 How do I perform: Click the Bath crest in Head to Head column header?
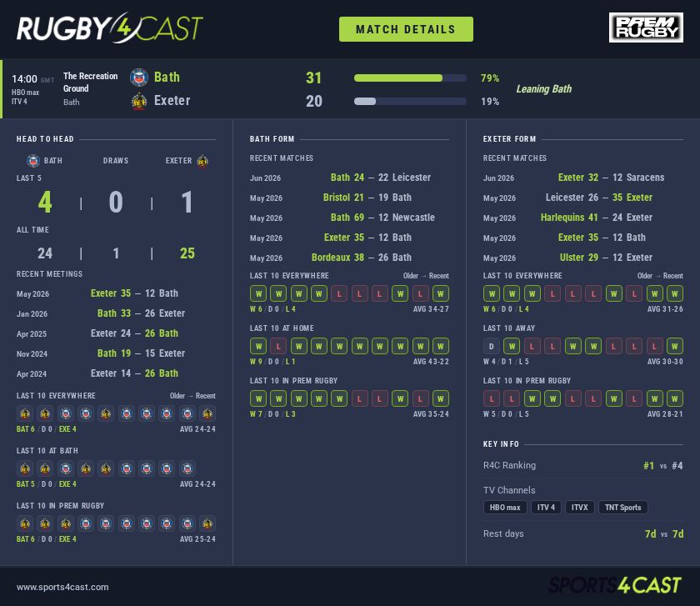tap(33, 160)
